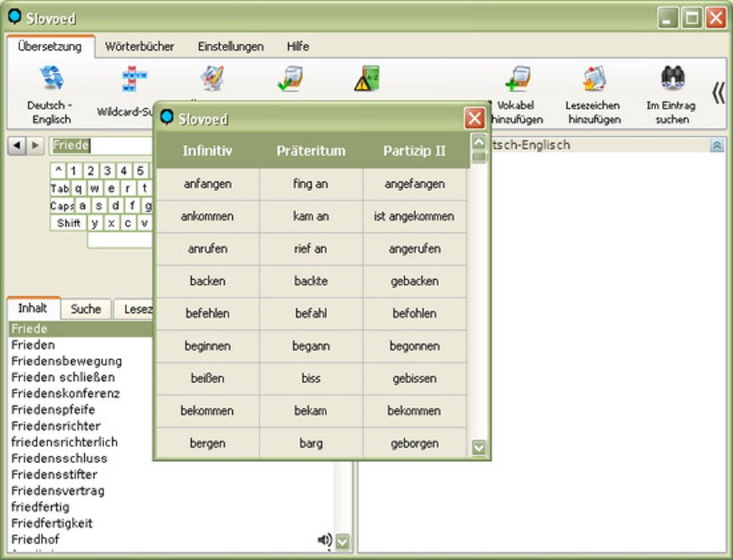Click Vokabel hinzufügen icon
This screenshot has width=733, height=560.
[x=517, y=78]
